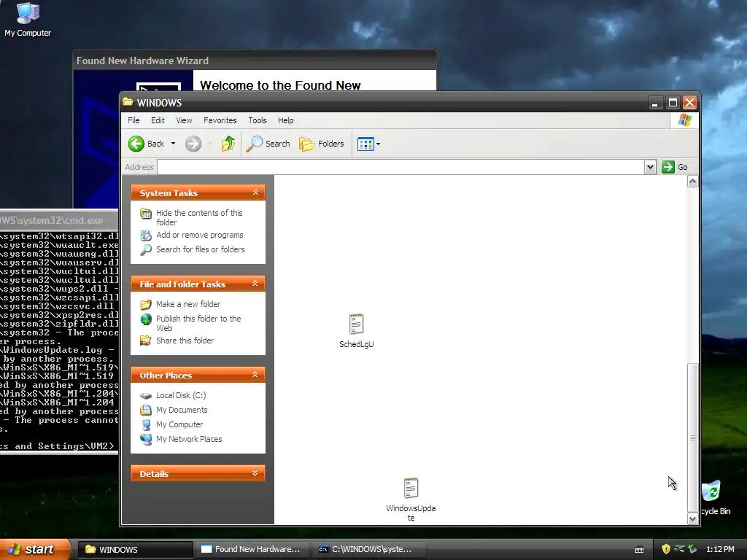Open Local Disk (C:) text link
This screenshot has height=560, width=747.
(181, 395)
